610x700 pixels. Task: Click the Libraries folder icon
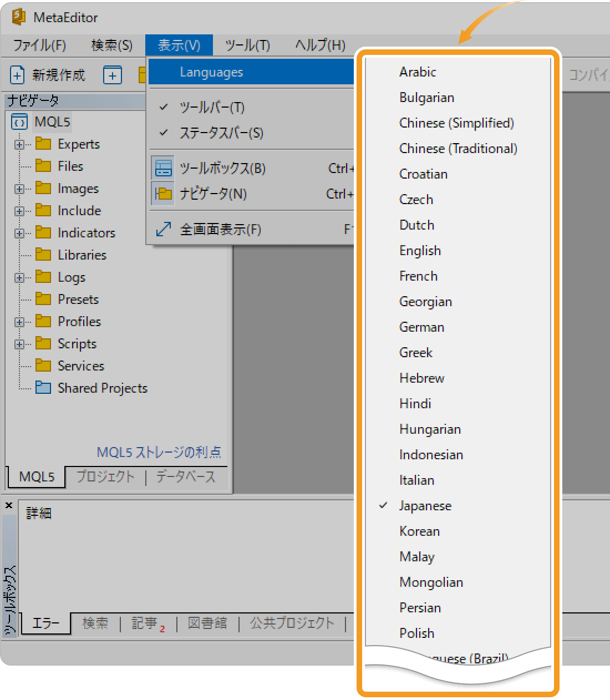(x=43, y=255)
